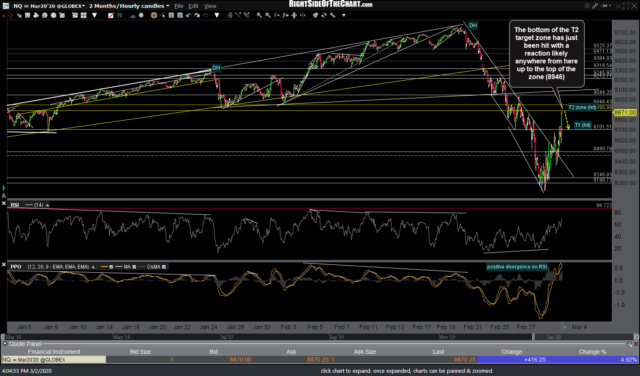Click the redo arrow icon
Screen dimensions: 640x376
(x=197, y=16)
